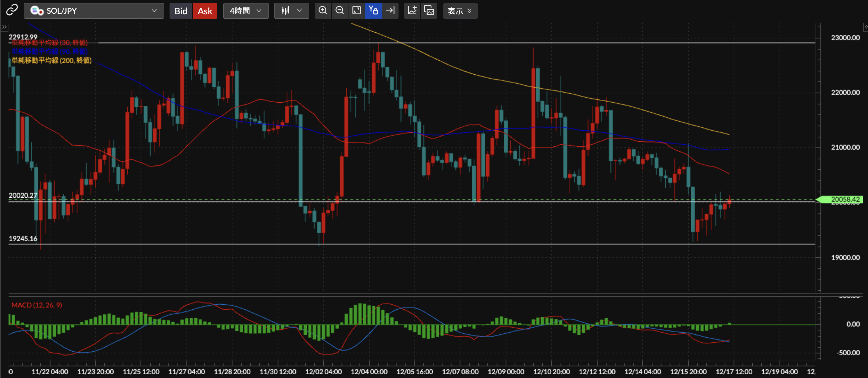This screenshot has height=378, width=868.
Task: Click the 200-period moving average label
Action: (52, 61)
